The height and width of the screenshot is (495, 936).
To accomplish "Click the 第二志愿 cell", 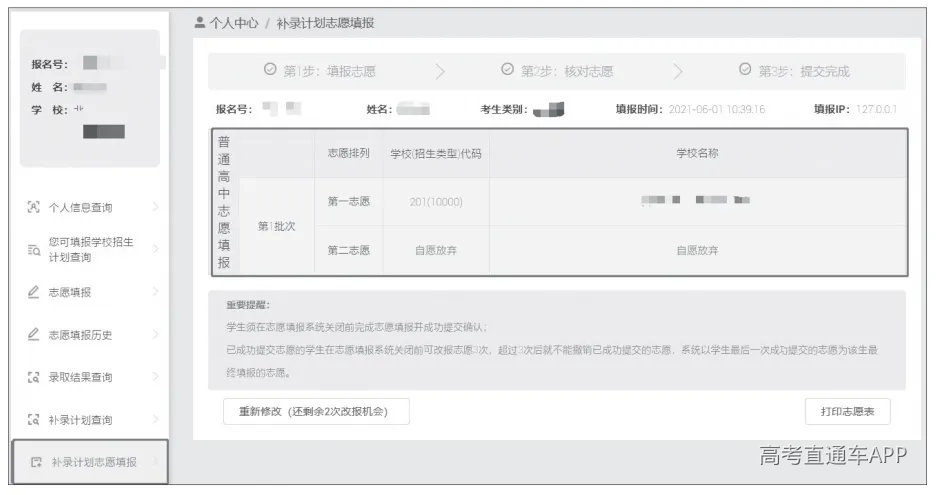I will (349, 250).
